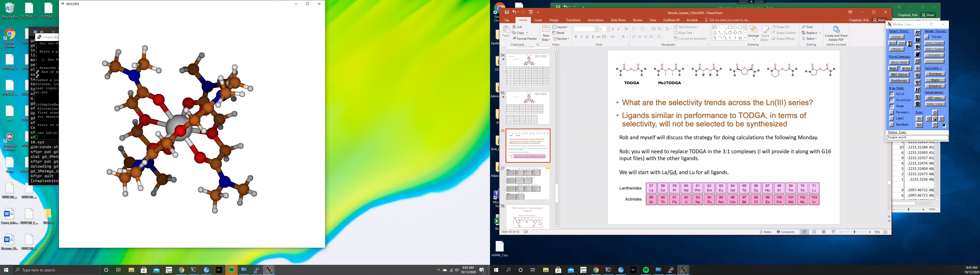Click the Distance calculate button
This screenshot has height=275, width=980.
click(935, 74)
